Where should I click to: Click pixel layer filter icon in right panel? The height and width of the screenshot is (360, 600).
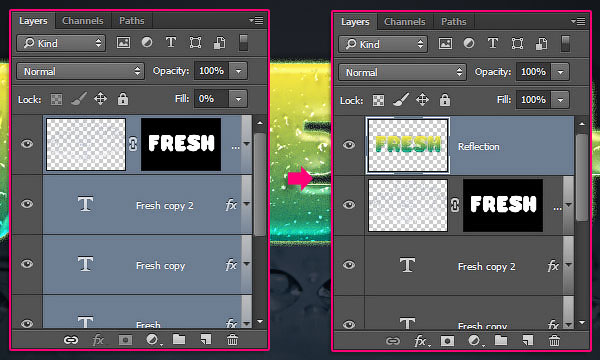tap(445, 44)
